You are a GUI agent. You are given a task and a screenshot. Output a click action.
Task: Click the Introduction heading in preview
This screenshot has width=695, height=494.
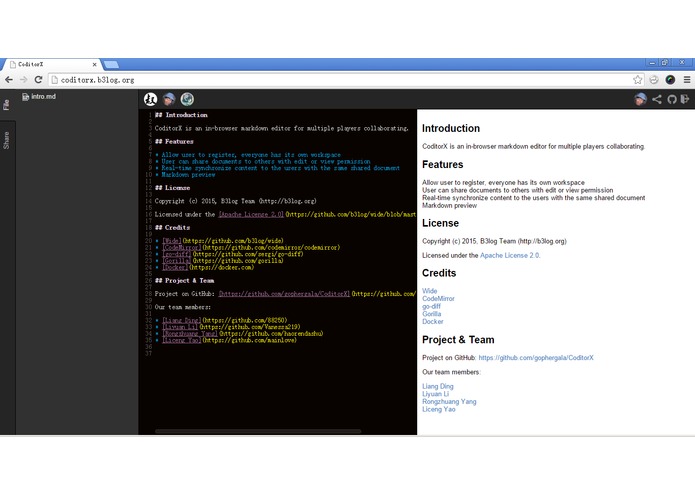(x=451, y=128)
